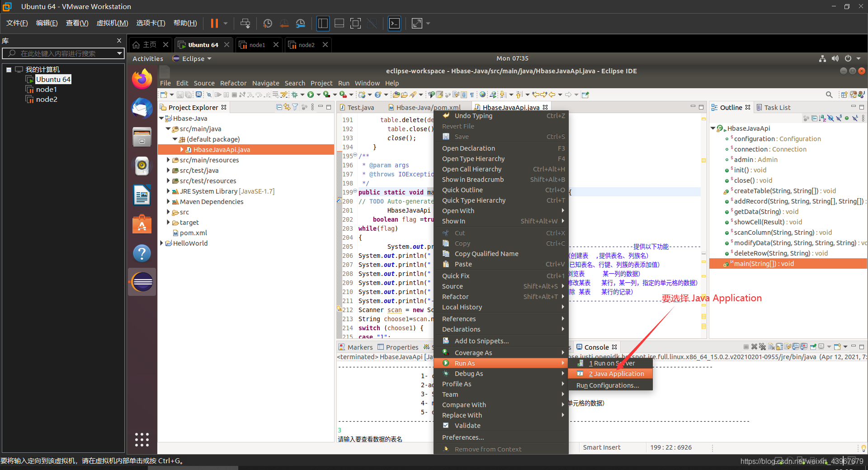
Task: Toggle VMware library panel visibility button
Action: (323, 23)
